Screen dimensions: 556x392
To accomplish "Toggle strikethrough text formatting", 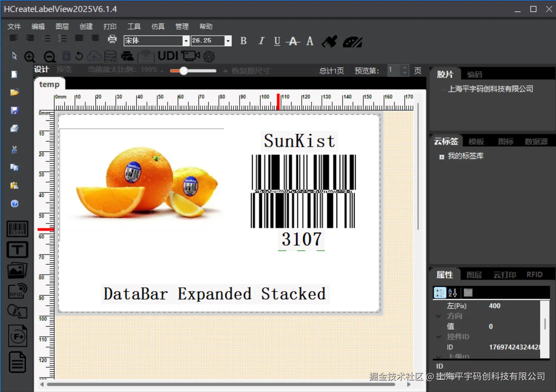I will pyautogui.click(x=293, y=41).
